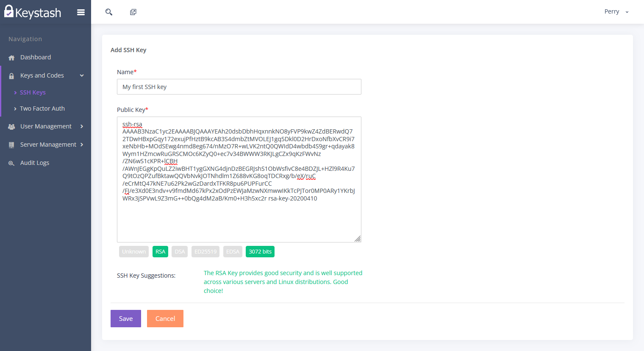Click the Keystash lock logo
The height and width of the screenshot is (351, 644).
click(9, 11)
